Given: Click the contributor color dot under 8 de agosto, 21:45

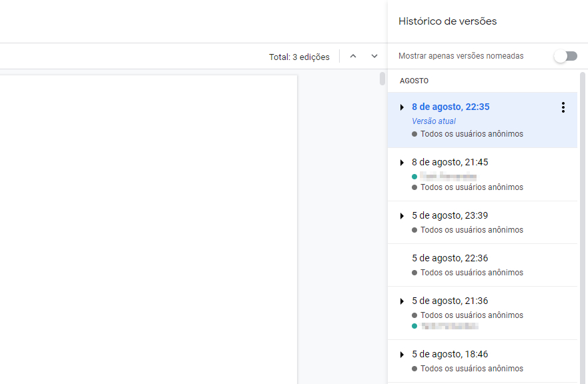Looking at the screenshot, I should [415, 176].
